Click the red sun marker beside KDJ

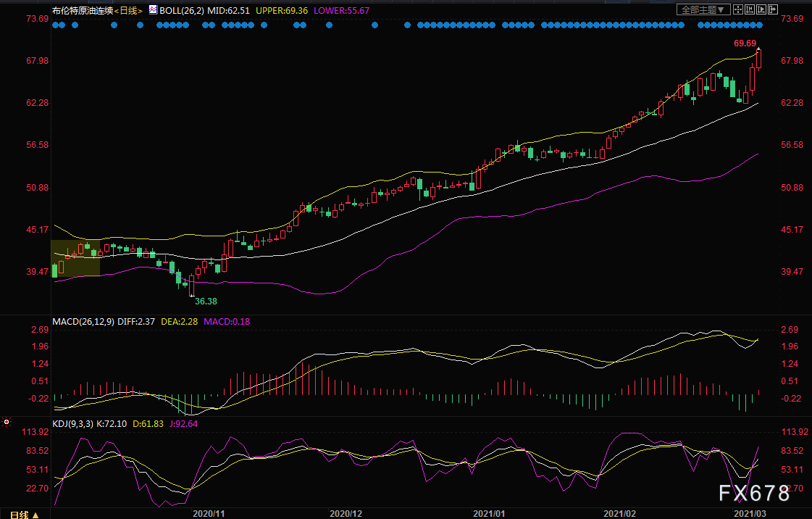point(7,421)
